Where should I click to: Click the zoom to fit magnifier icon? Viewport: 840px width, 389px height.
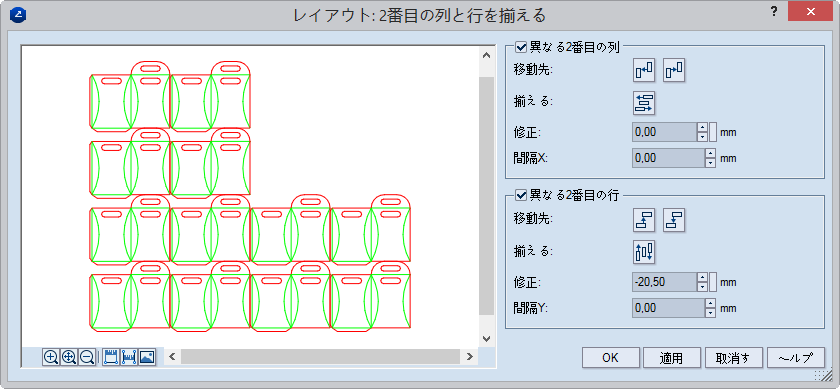(69, 357)
